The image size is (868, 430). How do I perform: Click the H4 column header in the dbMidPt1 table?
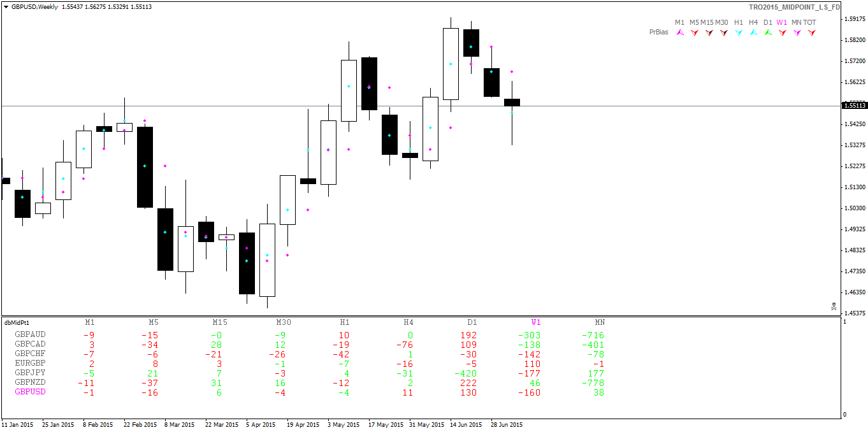click(x=409, y=322)
